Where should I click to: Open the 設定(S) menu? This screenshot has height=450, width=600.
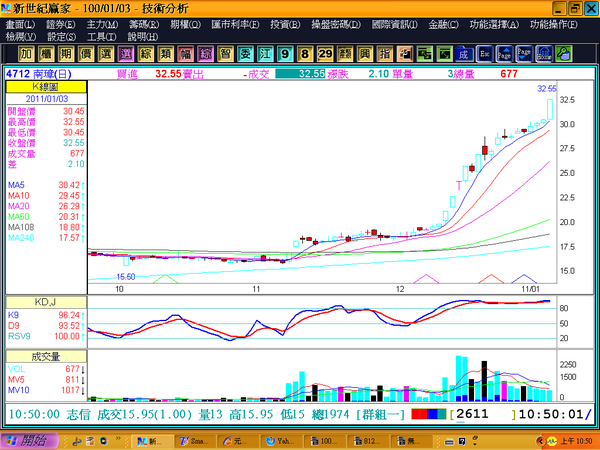click(62, 37)
